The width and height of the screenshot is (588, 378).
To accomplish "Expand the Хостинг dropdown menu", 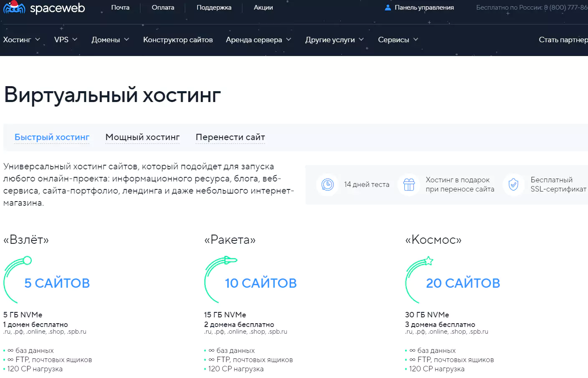I will click(x=22, y=40).
